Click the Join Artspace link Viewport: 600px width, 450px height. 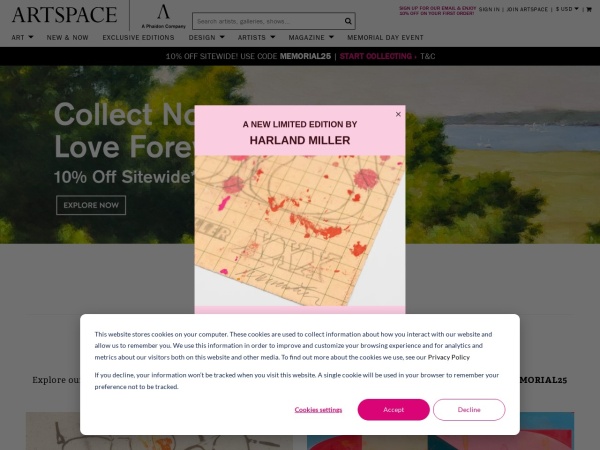527,9
